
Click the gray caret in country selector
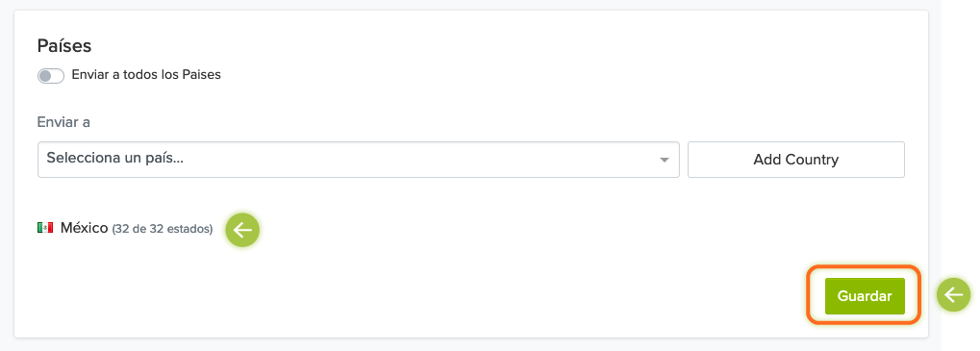tap(664, 160)
